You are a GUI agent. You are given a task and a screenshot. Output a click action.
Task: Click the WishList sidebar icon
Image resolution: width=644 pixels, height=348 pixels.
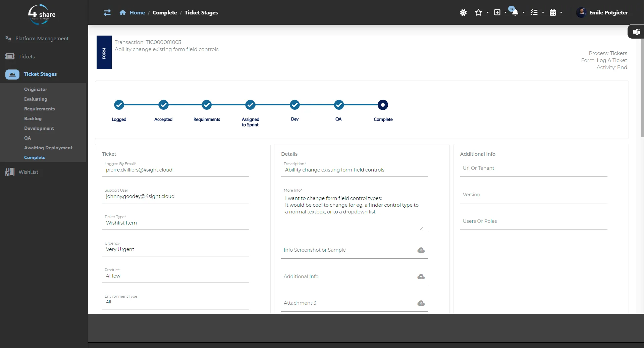pyautogui.click(x=10, y=172)
